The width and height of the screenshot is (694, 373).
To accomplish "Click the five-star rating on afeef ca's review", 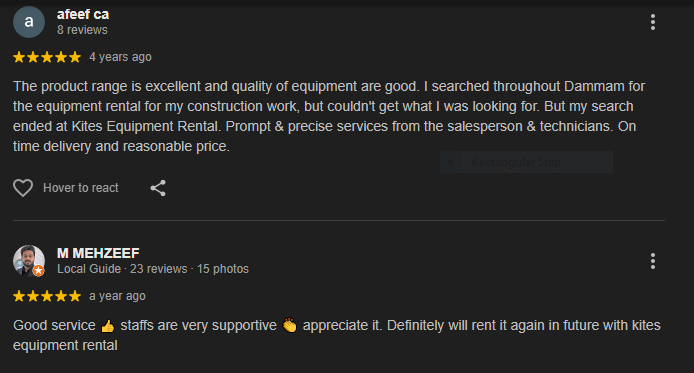I will [x=47, y=57].
